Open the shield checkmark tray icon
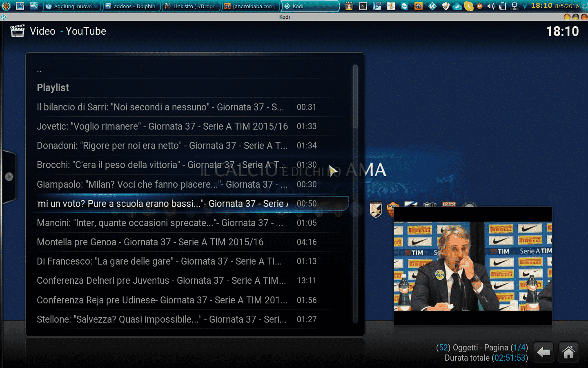The height and width of the screenshot is (368, 588). point(446,6)
